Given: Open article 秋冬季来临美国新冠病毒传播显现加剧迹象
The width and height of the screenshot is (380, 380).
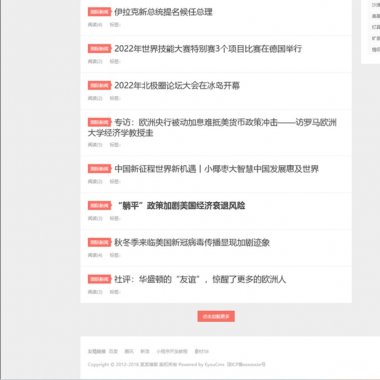Looking at the screenshot, I should click(x=192, y=243).
